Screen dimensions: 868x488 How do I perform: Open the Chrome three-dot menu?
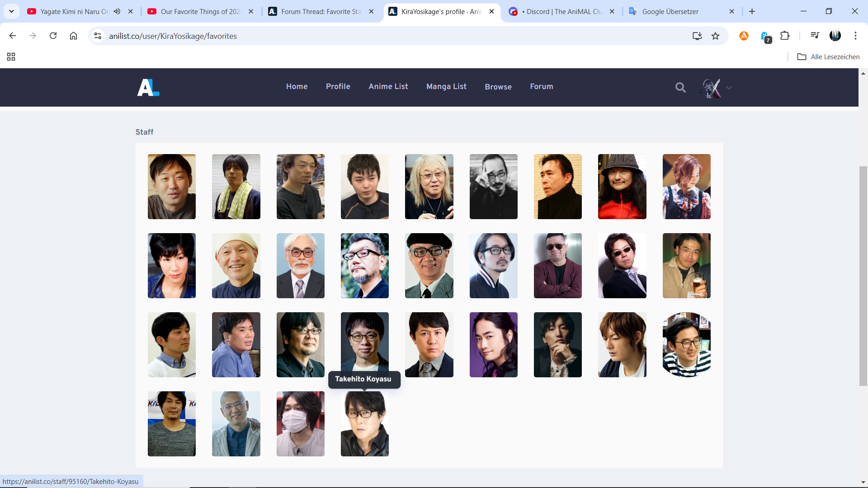tap(855, 36)
